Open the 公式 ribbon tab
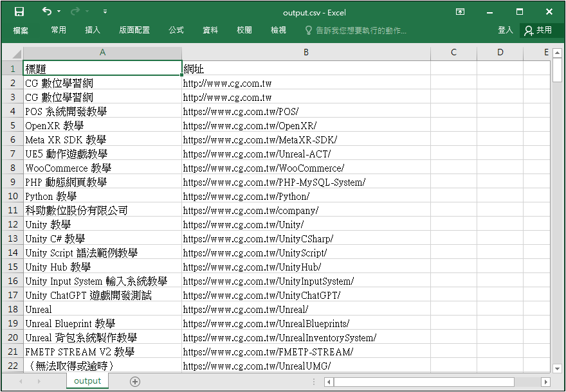Screen dimensions: 566x392 click(x=176, y=30)
